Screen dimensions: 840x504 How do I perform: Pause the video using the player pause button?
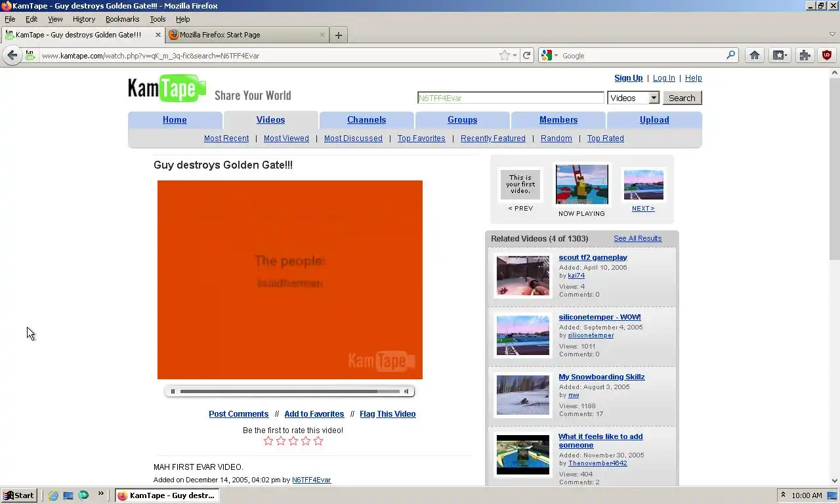173,392
